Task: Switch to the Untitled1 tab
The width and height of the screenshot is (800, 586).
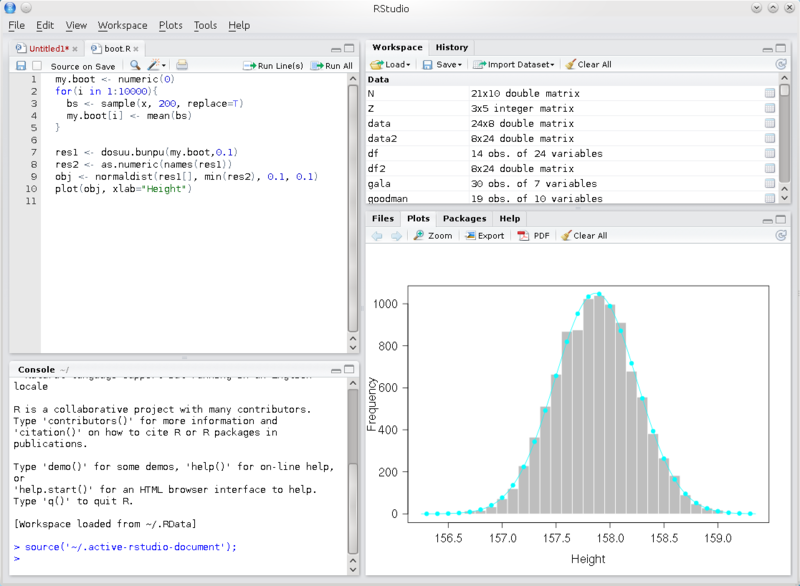Action: point(48,48)
